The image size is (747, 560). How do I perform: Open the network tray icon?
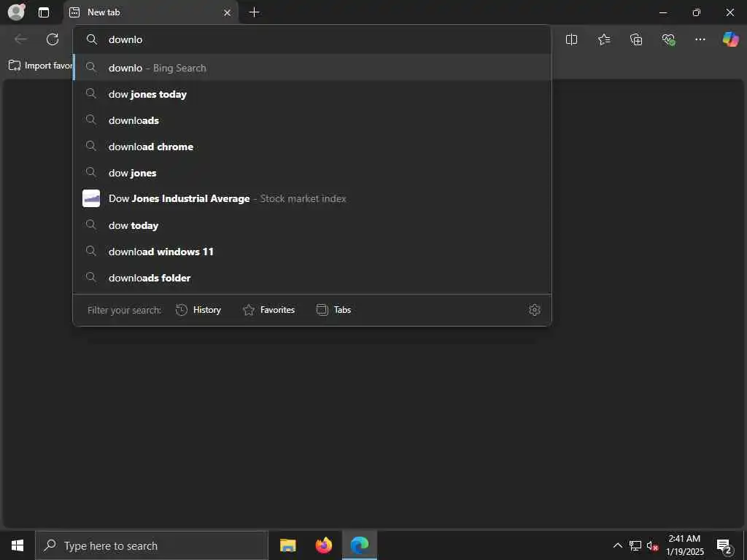click(635, 545)
